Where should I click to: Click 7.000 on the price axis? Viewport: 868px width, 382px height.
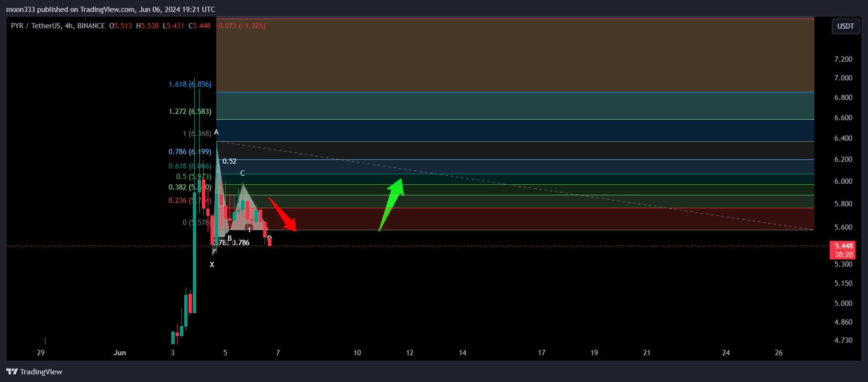[843, 78]
